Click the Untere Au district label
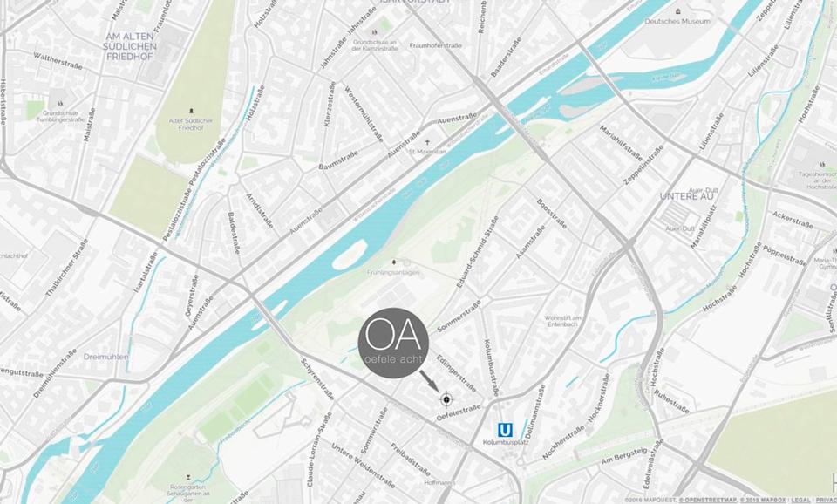Image resolution: width=837 pixels, height=504 pixels. point(686,196)
